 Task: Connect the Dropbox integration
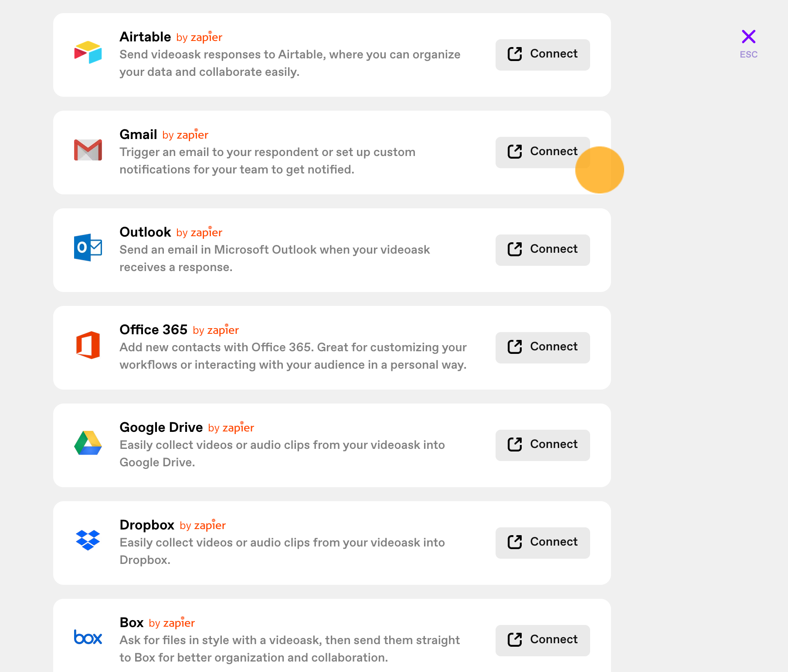543,543
